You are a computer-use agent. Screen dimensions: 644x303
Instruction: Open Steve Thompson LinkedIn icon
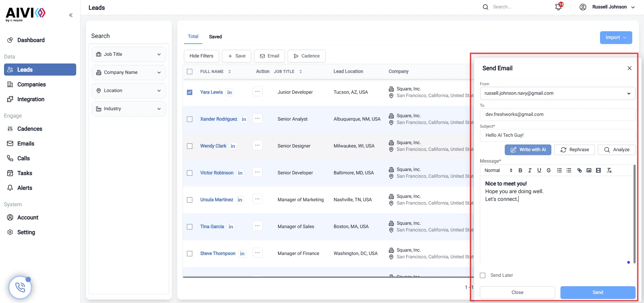click(x=242, y=254)
